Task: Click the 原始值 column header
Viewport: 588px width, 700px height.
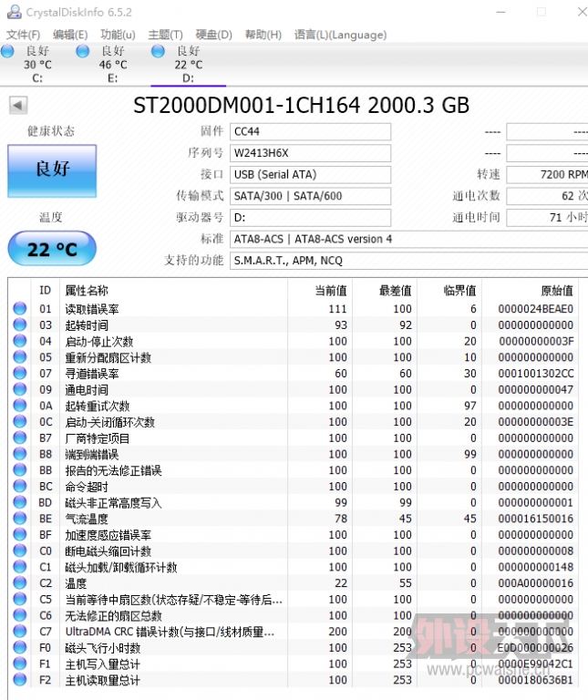Action: (x=556, y=290)
